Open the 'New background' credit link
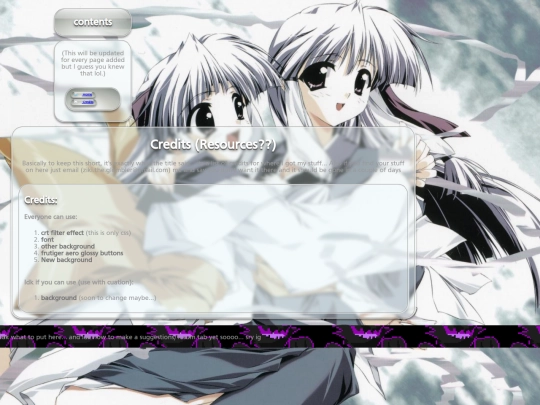This screenshot has height=405, width=540. click(66, 260)
